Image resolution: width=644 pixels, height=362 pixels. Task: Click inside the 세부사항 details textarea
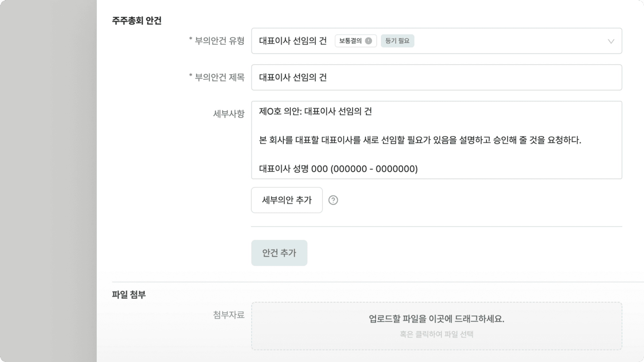(x=436, y=140)
